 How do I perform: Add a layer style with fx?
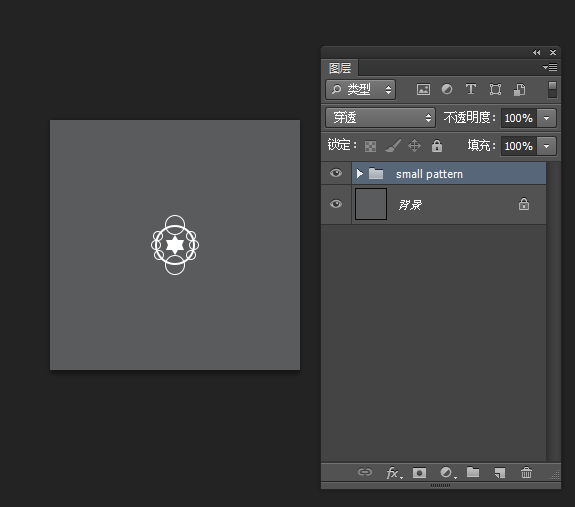394,473
